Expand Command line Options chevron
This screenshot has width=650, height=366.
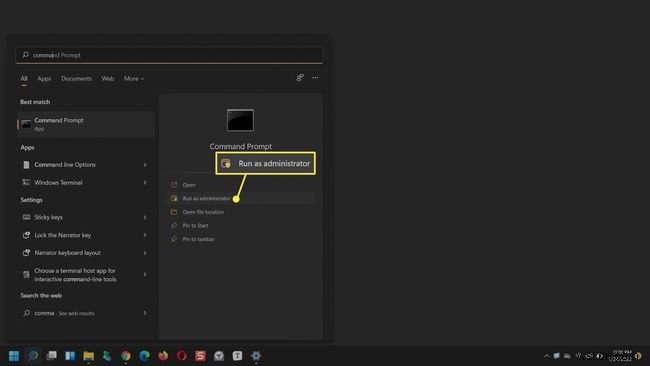(x=145, y=165)
